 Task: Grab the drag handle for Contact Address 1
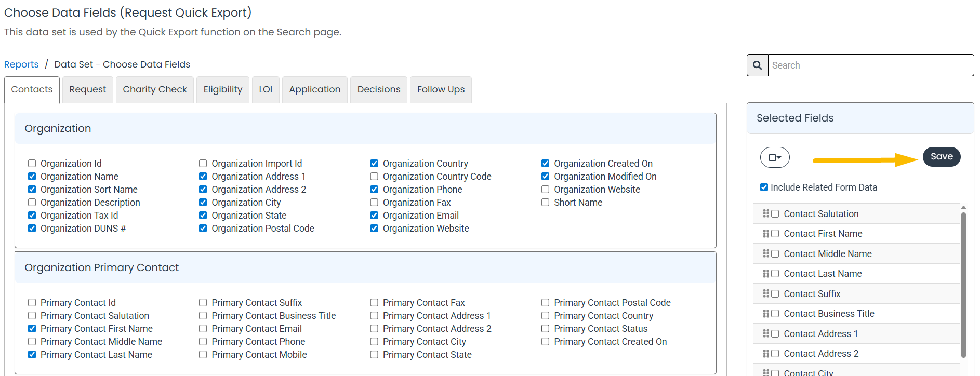766,333
